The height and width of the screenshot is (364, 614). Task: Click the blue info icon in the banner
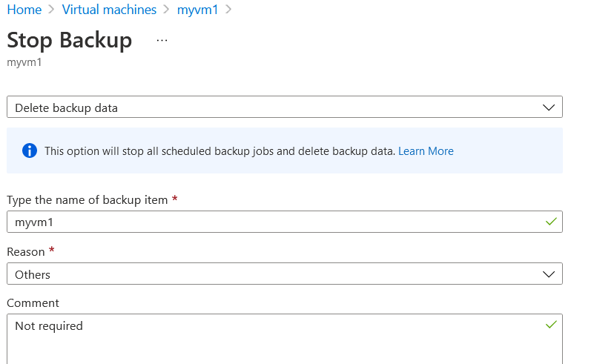point(30,150)
